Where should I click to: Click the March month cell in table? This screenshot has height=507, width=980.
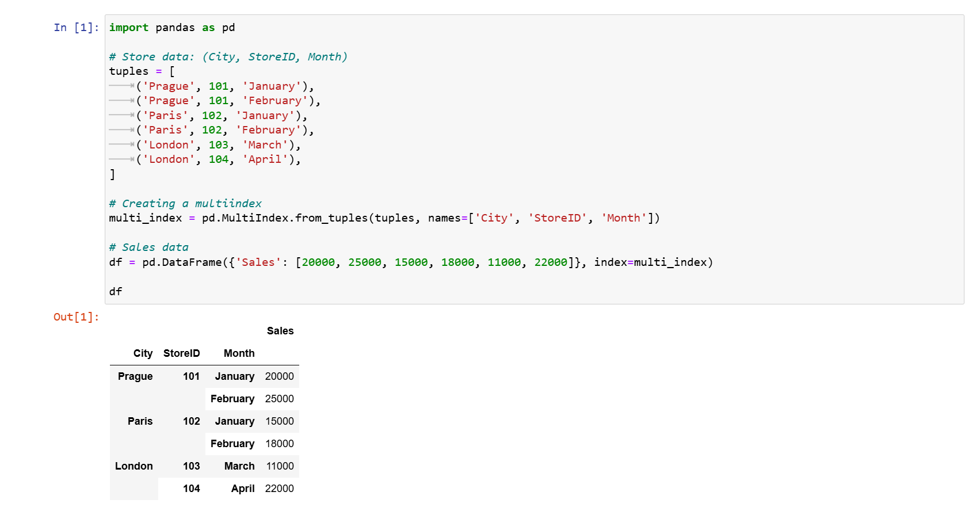[239, 466]
